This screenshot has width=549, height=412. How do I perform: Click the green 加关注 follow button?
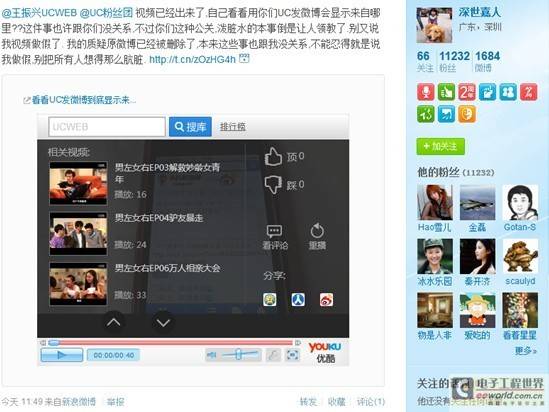click(440, 146)
